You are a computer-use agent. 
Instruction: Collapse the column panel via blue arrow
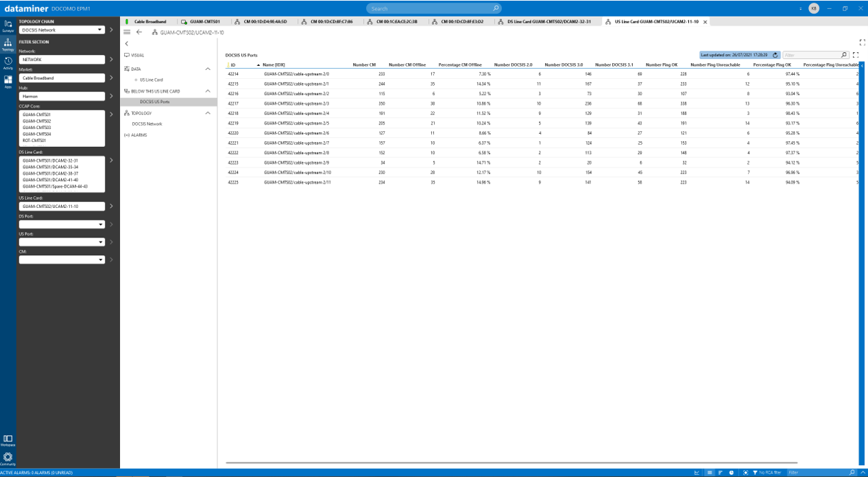pos(862,65)
